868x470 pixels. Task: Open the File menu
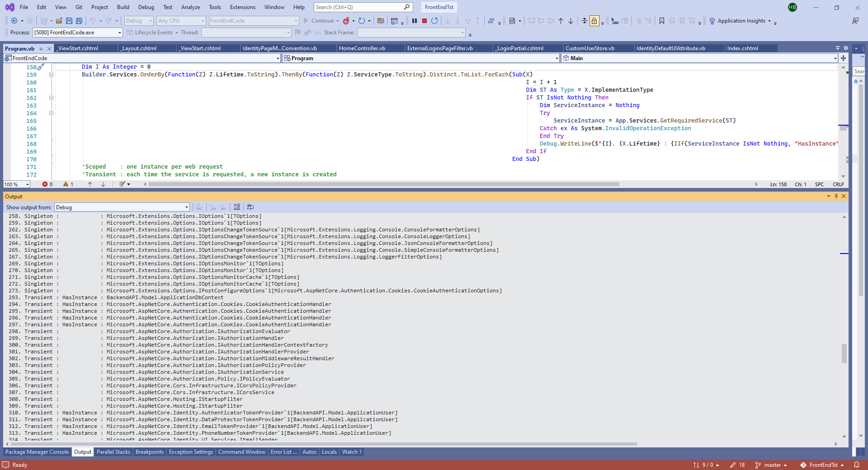click(x=24, y=7)
